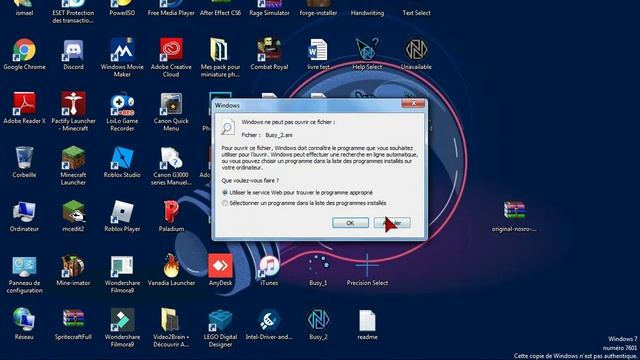The height and width of the screenshot is (360, 640).
Task: Open the Rage Simulator shortcut
Action: click(x=269, y=8)
